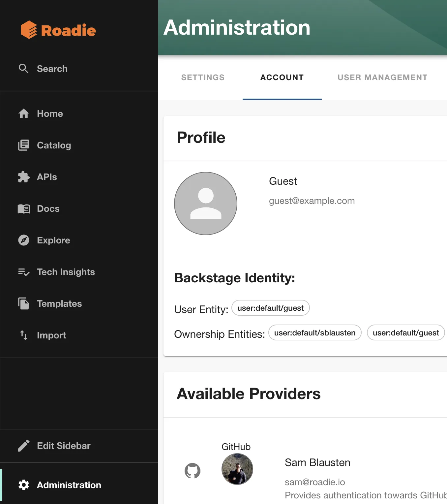Click the Edit Sidebar pencil icon

(x=23, y=446)
